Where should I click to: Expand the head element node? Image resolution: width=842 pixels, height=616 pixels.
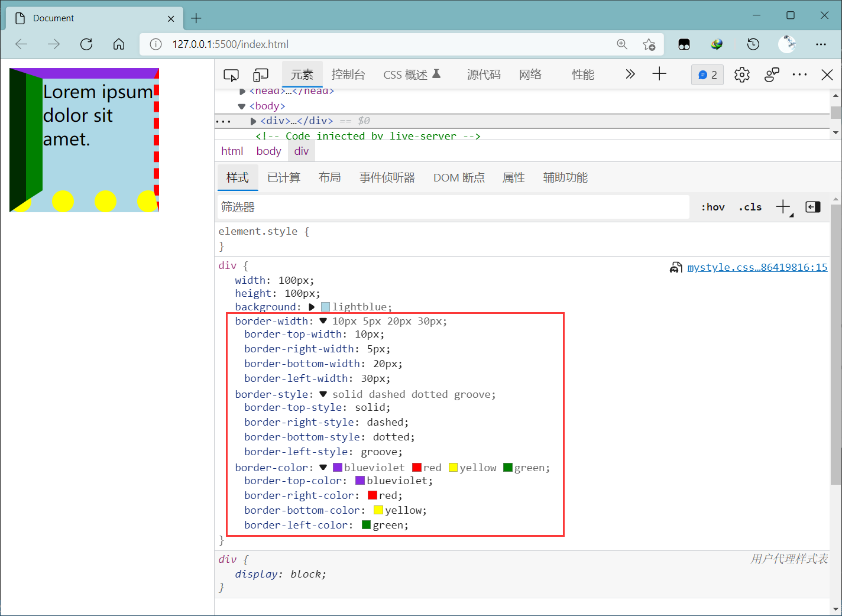click(242, 92)
